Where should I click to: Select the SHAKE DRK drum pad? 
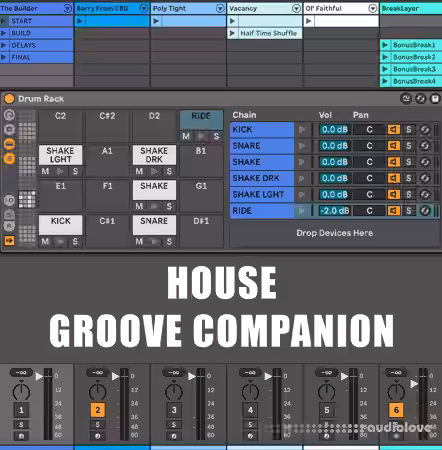pyautogui.click(x=154, y=155)
